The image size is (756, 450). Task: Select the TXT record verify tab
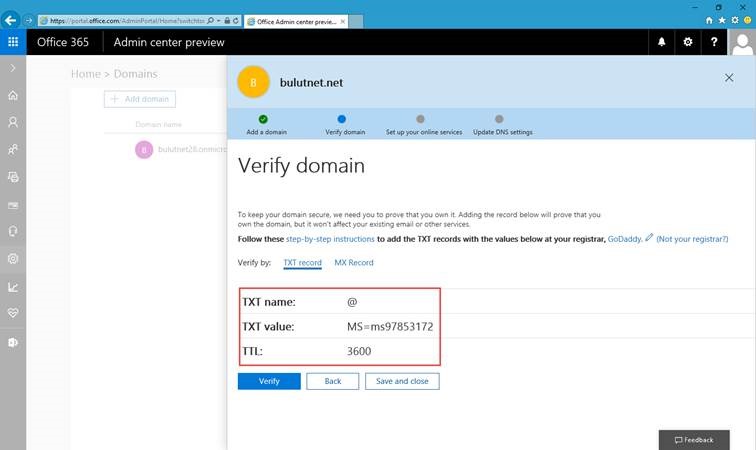click(302, 263)
